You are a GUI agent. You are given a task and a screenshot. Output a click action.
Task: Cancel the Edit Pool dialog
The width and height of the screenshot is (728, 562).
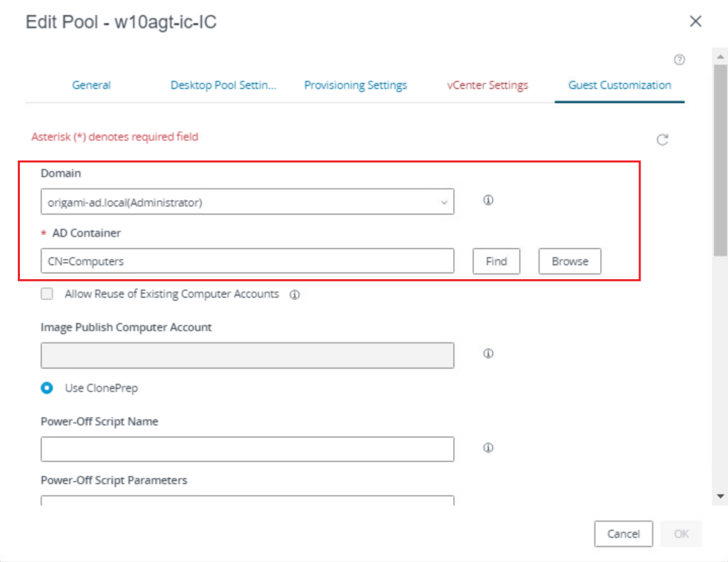(623, 534)
